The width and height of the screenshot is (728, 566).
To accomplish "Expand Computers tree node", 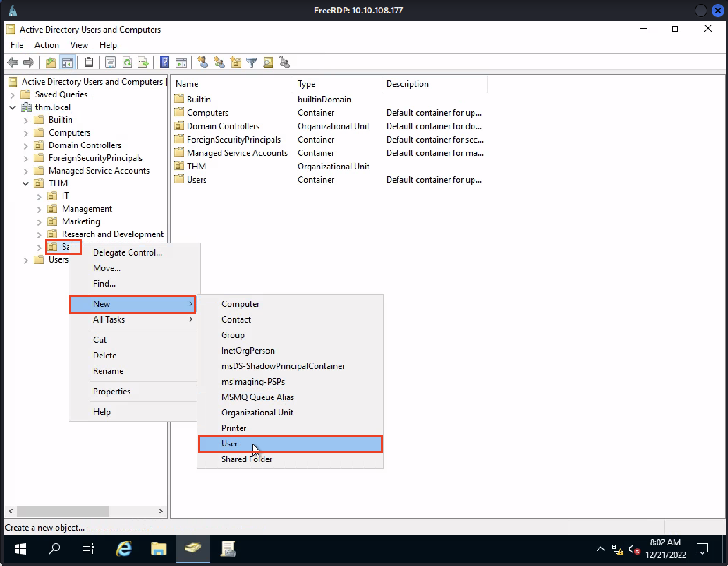I will click(x=25, y=133).
